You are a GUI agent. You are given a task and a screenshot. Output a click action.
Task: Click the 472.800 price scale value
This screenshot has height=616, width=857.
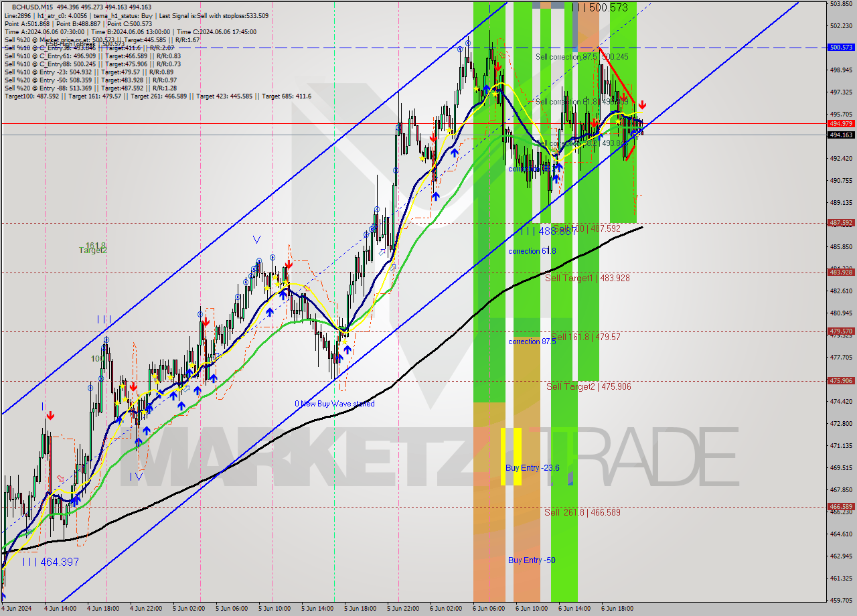click(841, 423)
